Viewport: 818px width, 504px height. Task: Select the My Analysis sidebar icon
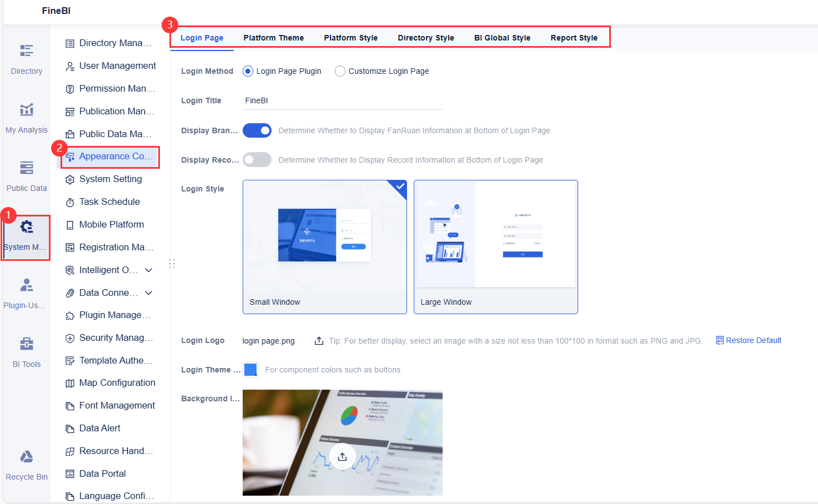(26, 116)
